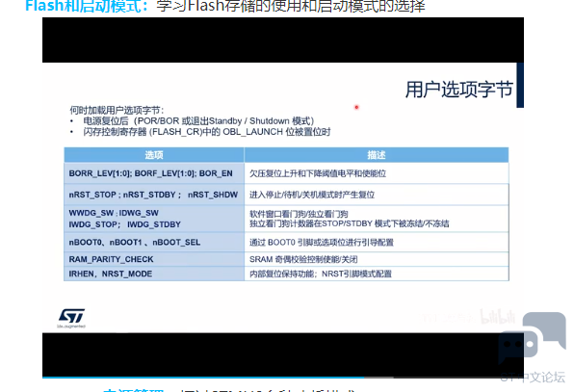Viewport: 574px width, 392px height.
Task: Click the description '软件窗口看门狗/独立看门狗'
Action: [299, 214]
